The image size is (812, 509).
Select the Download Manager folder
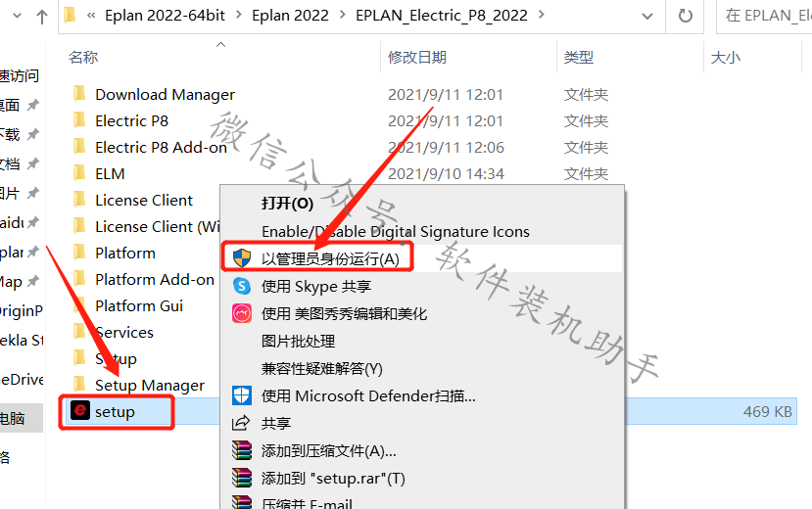[x=165, y=95]
